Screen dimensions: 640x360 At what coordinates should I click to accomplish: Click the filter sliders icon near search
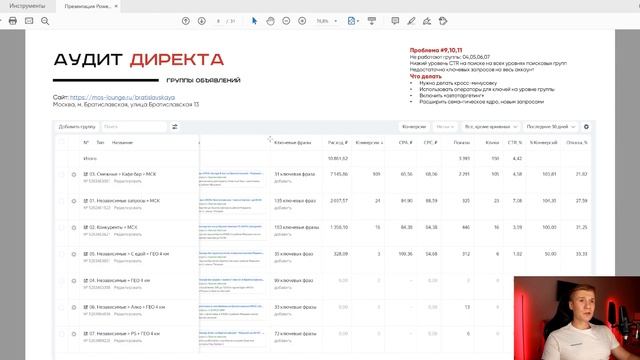point(175,127)
